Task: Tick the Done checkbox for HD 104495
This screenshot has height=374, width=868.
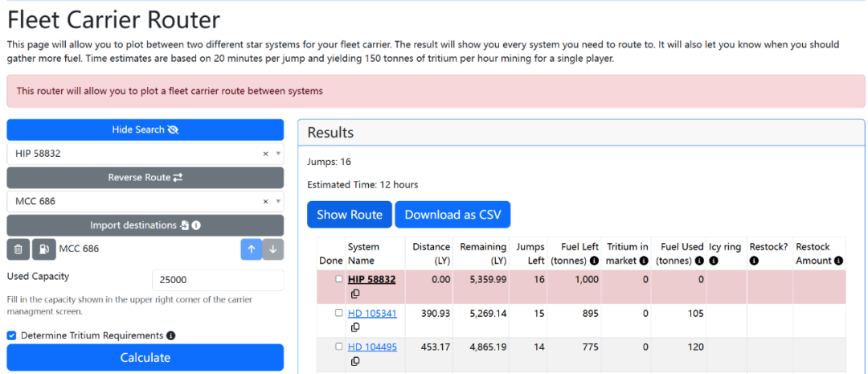Action: (338, 347)
